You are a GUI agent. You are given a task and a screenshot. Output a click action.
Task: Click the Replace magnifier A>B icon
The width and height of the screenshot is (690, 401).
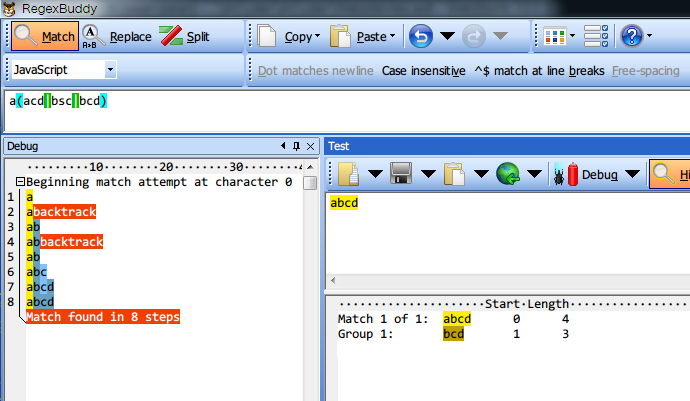(x=93, y=37)
